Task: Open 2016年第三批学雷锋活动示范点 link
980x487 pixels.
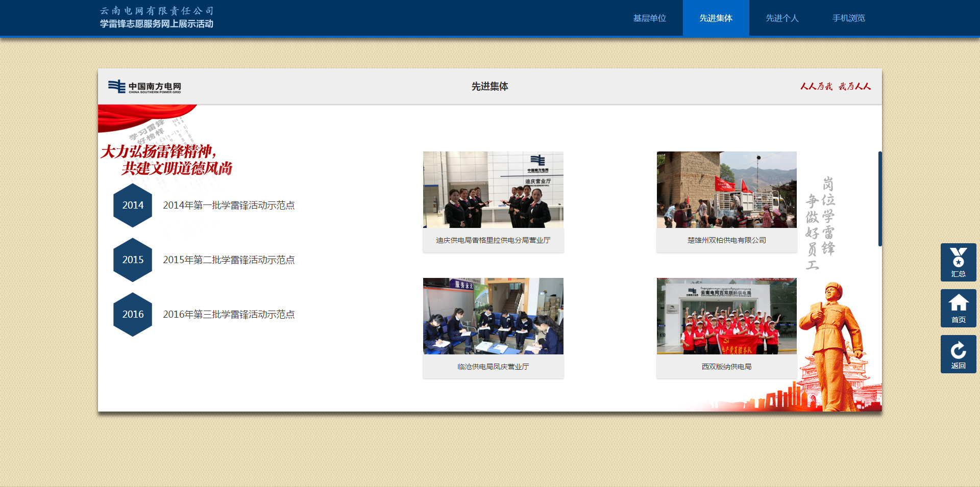Action: pyautogui.click(x=229, y=314)
